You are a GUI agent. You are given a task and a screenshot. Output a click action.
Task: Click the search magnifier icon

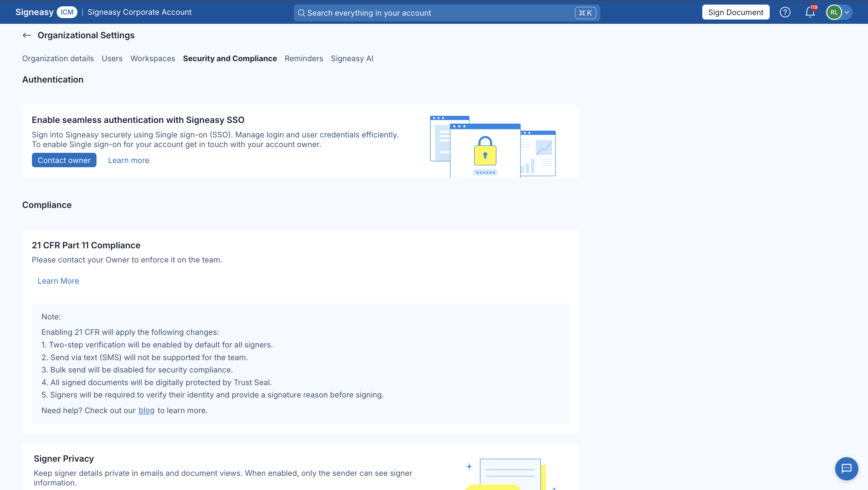click(x=302, y=13)
